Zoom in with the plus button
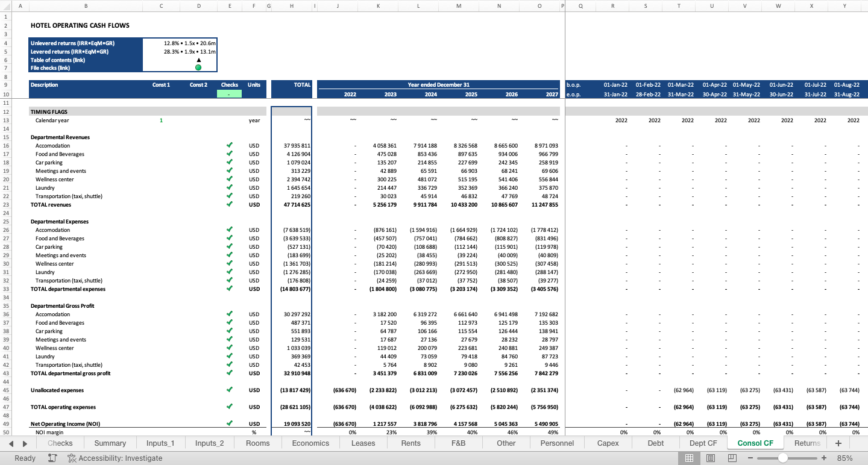Screen dimensions: 868x465 pos(824,458)
